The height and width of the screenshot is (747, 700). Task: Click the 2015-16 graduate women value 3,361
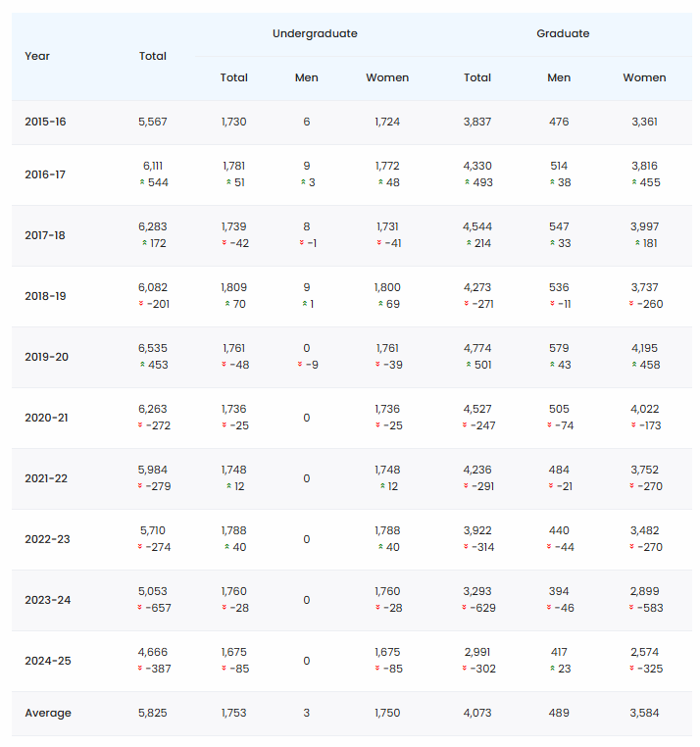[644, 122]
